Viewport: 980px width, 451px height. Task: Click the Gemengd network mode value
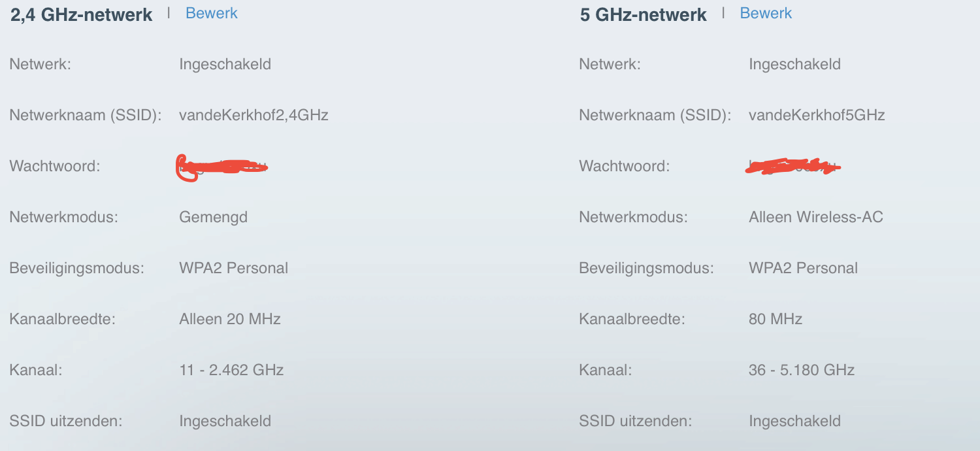coord(214,217)
